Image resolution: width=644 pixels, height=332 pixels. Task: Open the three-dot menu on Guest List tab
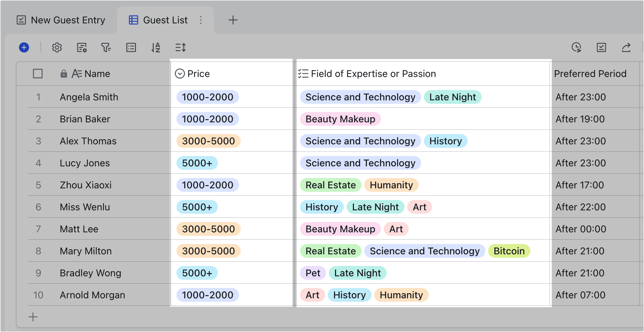(x=201, y=20)
